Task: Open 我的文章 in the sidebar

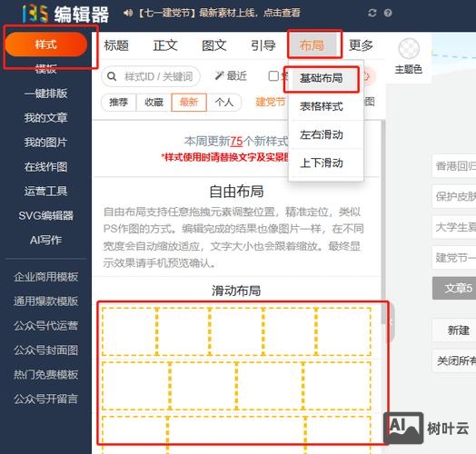Action: [x=45, y=118]
